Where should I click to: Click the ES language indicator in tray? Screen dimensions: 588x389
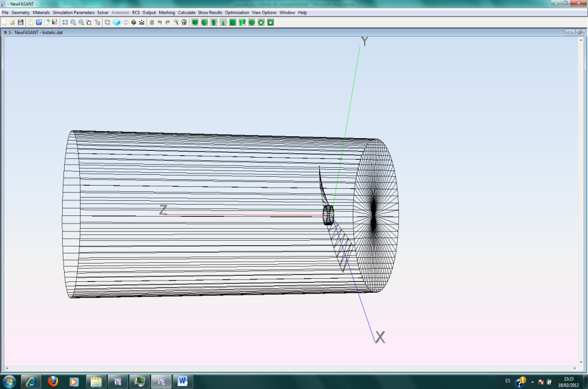pos(507,381)
